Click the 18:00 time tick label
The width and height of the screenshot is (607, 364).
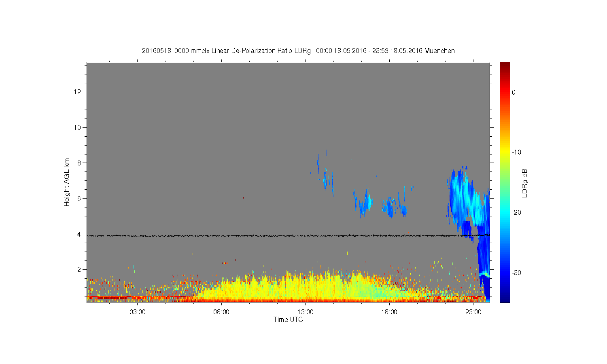click(x=389, y=312)
